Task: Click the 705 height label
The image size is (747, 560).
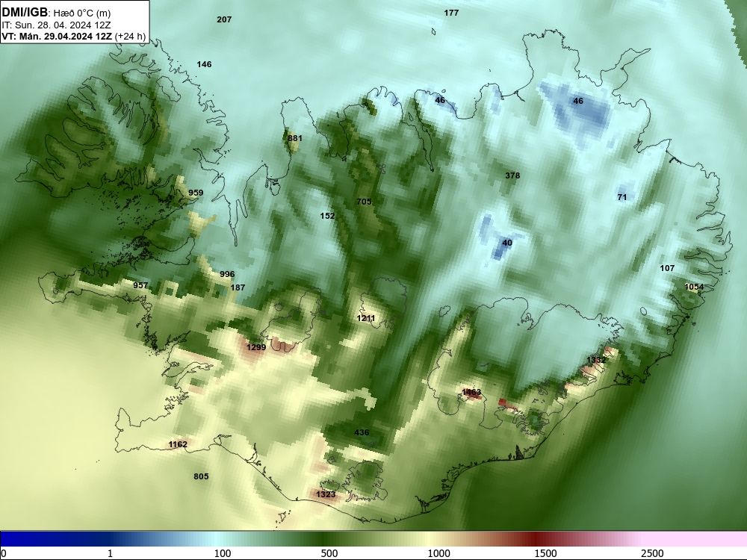Action: tap(364, 202)
